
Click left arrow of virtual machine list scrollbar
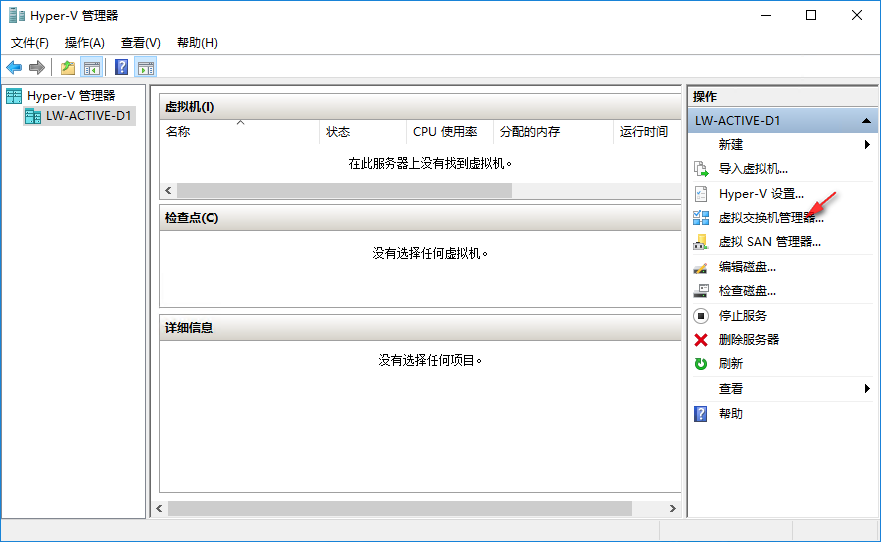coord(168,190)
